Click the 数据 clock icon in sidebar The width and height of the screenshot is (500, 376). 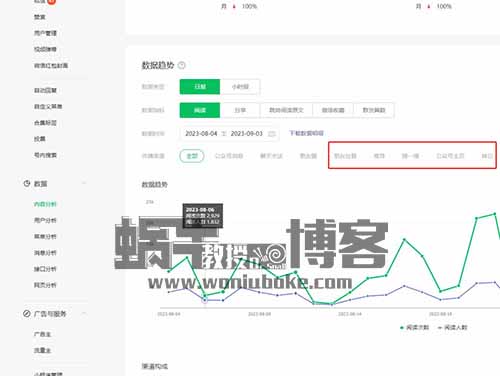(x=27, y=183)
